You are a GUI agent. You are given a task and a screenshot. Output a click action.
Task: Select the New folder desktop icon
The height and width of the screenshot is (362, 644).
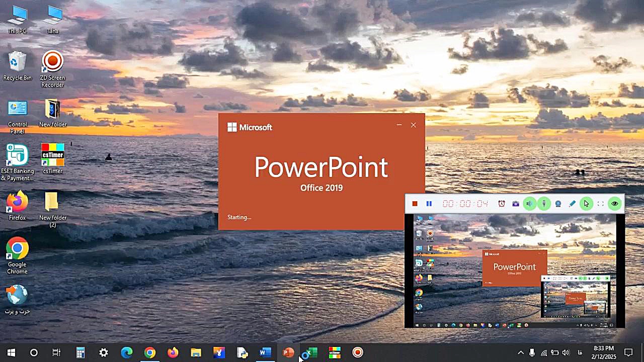(x=53, y=113)
